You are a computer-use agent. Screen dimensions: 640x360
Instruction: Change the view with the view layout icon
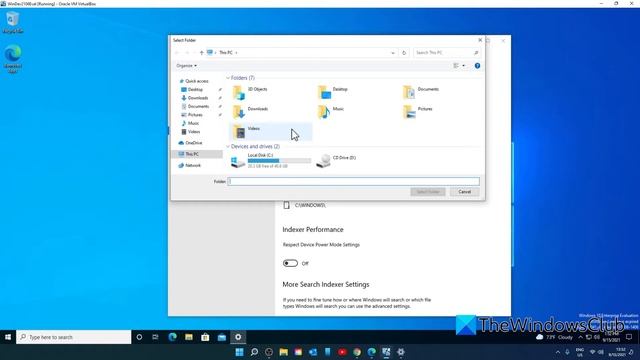tap(456, 66)
